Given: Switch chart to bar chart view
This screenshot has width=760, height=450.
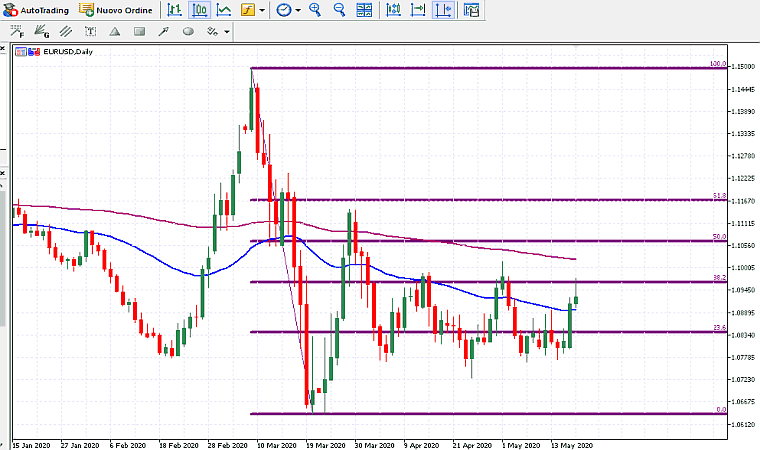Looking at the screenshot, I should point(175,10).
